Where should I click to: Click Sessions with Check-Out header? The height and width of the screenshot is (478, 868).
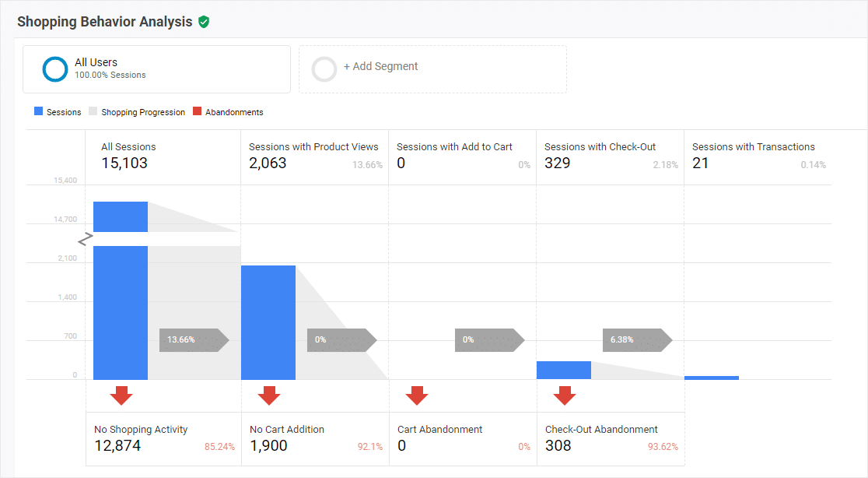[600, 147]
